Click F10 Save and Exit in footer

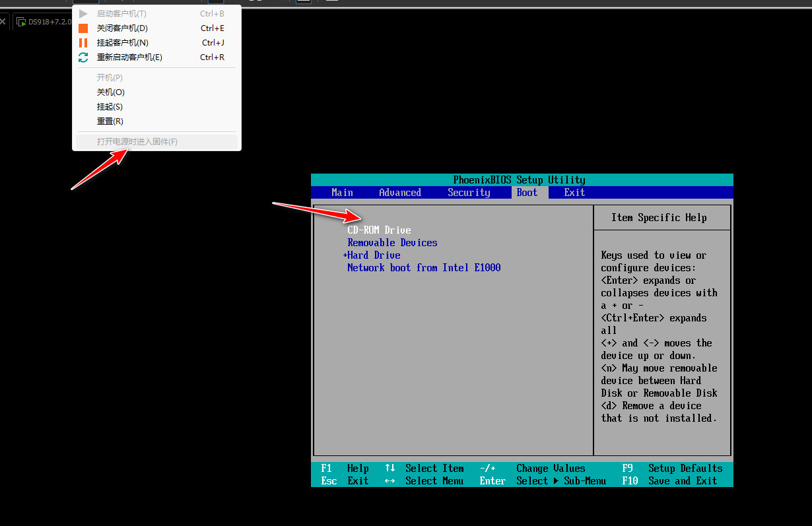coord(669,481)
